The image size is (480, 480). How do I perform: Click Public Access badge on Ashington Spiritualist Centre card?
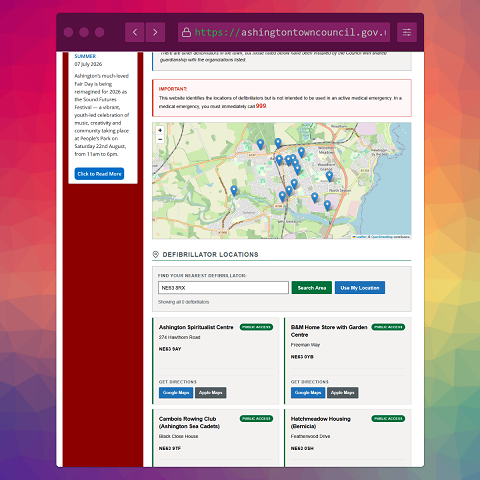256,327
